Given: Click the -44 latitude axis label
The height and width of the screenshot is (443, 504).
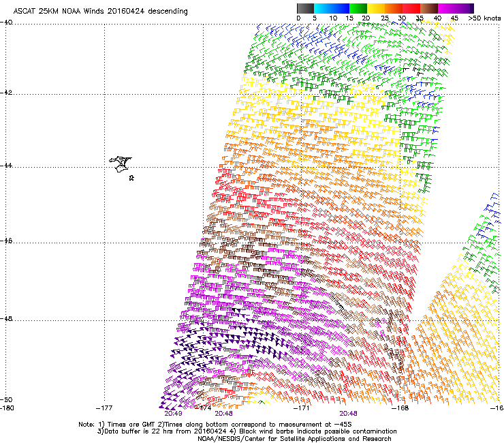Looking at the screenshot, I should tap(6, 166).
